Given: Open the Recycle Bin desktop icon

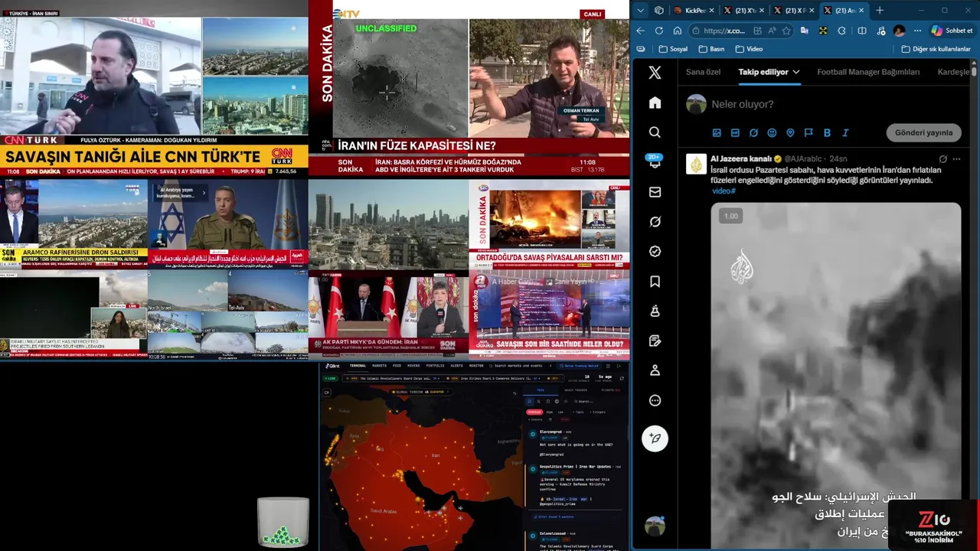Looking at the screenshot, I should (283, 523).
